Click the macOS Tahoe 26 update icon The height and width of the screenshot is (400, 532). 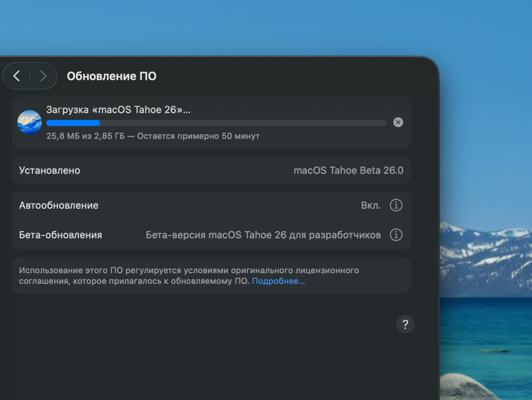(x=29, y=123)
